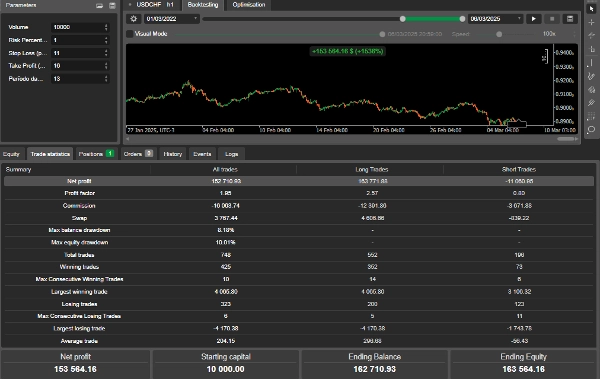Select the pointer cursor tool

(x=591, y=8)
